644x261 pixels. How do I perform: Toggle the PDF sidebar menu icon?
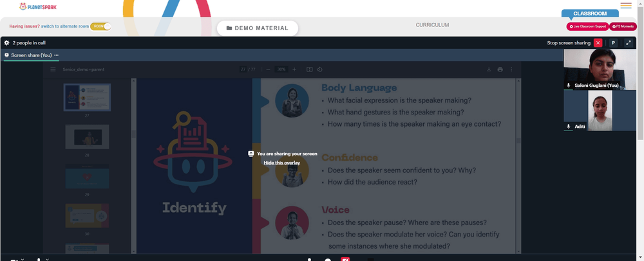point(53,69)
